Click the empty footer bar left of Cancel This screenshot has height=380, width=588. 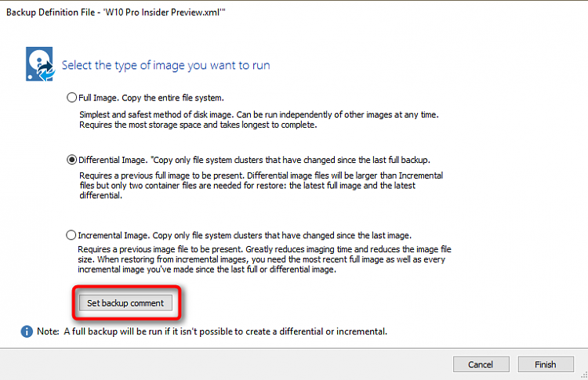[x=225, y=364]
